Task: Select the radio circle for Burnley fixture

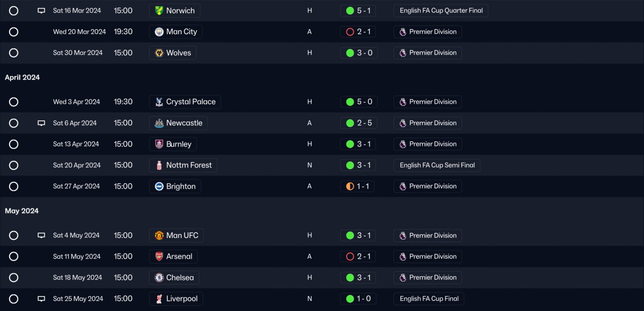Action: coord(14,144)
